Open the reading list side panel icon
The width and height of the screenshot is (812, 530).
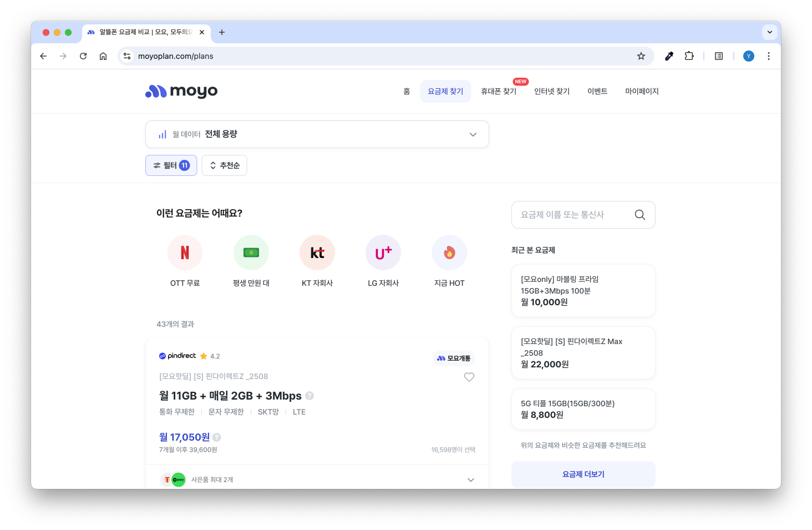(719, 56)
